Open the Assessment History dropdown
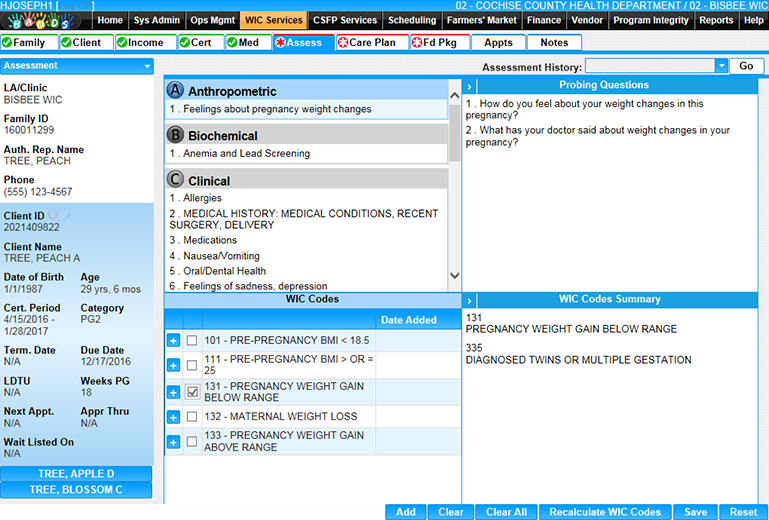 point(721,66)
